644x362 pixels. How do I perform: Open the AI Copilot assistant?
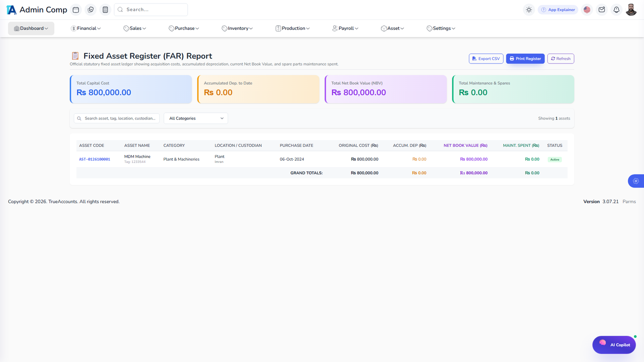[x=614, y=345]
